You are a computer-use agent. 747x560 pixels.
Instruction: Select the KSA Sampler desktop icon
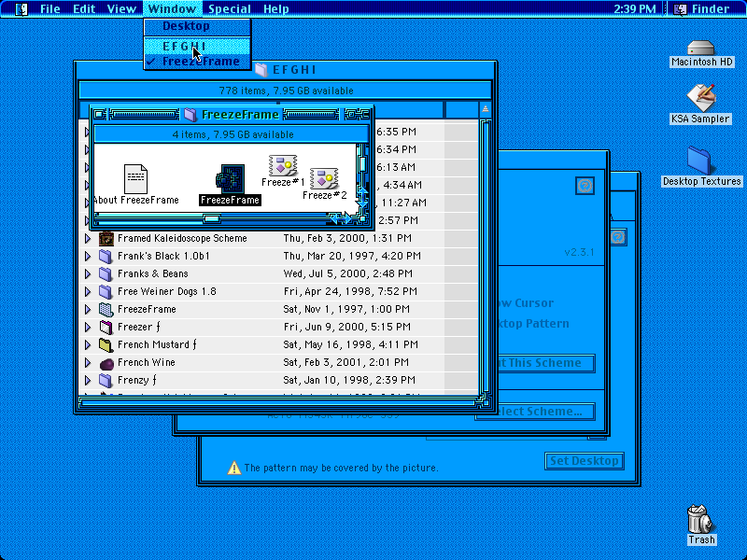tap(701, 98)
